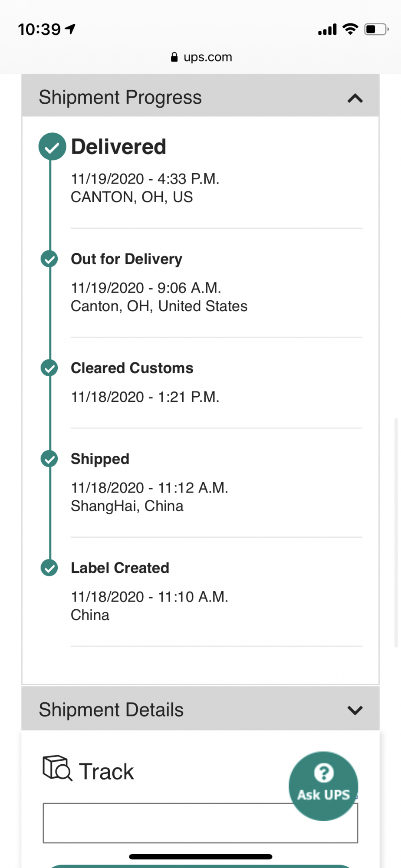401x868 pixels.
Task: Click the Out for Delivery checkmark icon
Action: [x=49, y=259]
